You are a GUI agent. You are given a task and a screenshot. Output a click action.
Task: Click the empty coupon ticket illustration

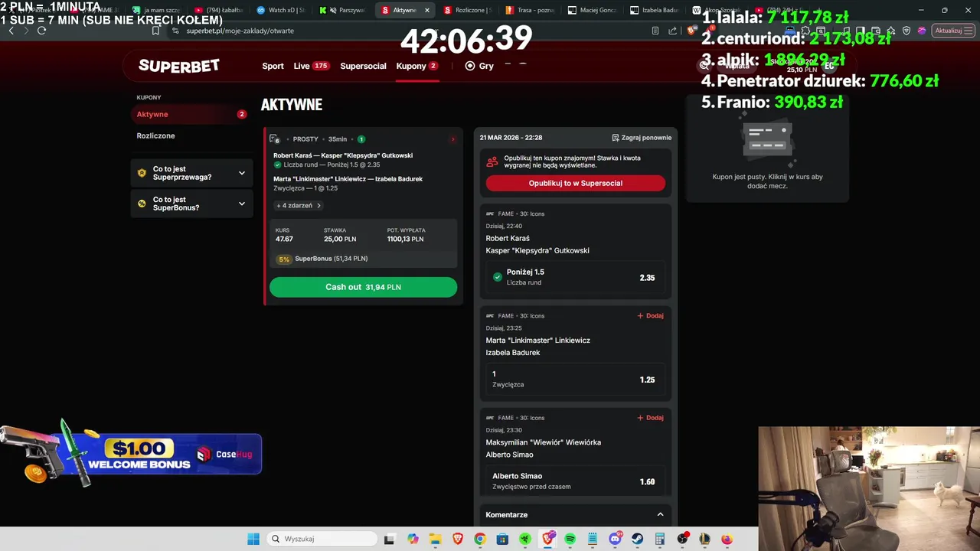[766, 139]
